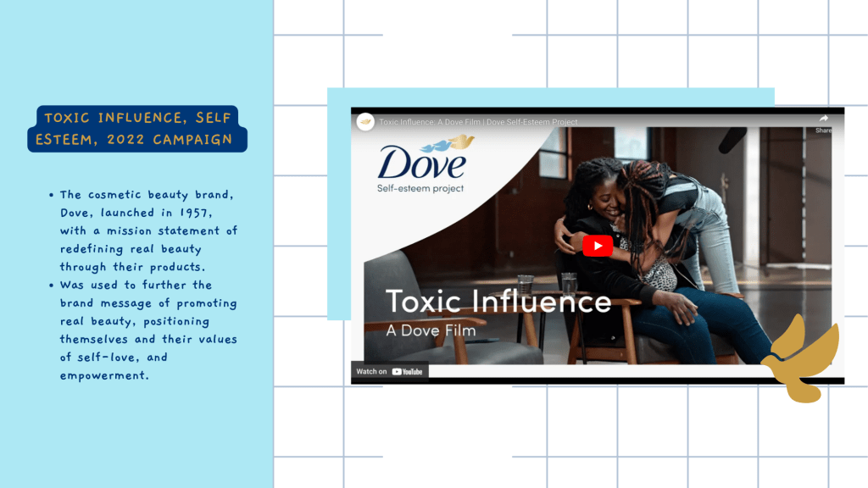Open the Dove channel avatar icon
Screen dimensions: 868x488
(x=365, y=122)
